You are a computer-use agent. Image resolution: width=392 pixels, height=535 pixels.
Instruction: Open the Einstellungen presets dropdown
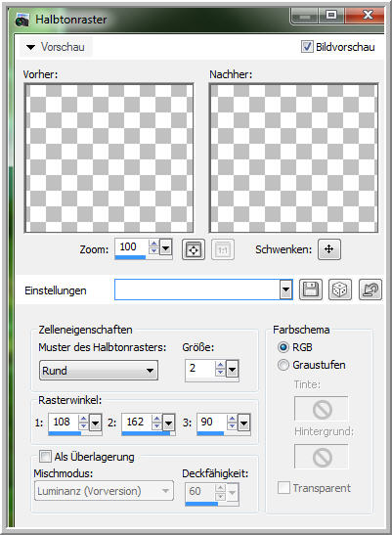pos(285,290)
